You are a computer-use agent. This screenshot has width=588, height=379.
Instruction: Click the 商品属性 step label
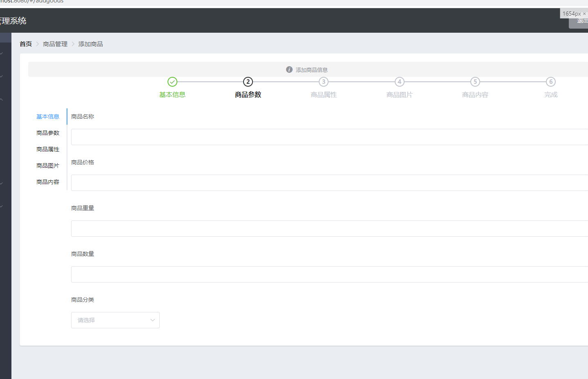pyautogui.click(x=324, y=94)
